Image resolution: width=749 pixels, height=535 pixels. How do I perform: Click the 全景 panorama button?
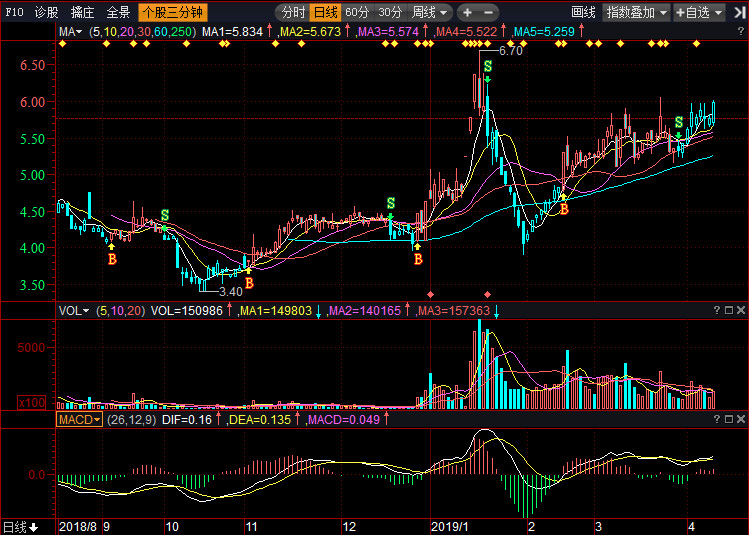click(118, 13)
